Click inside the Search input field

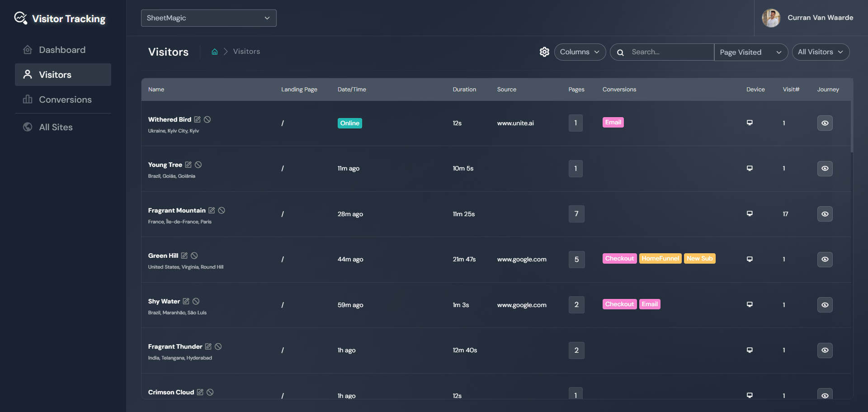pyautogui.click(x=665, y=52)
